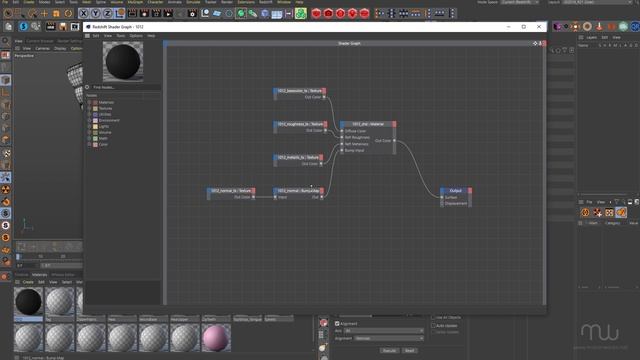Click the radioactive symbol icon in left sidebar
The image size is (640, 360).
pos(6,189)
